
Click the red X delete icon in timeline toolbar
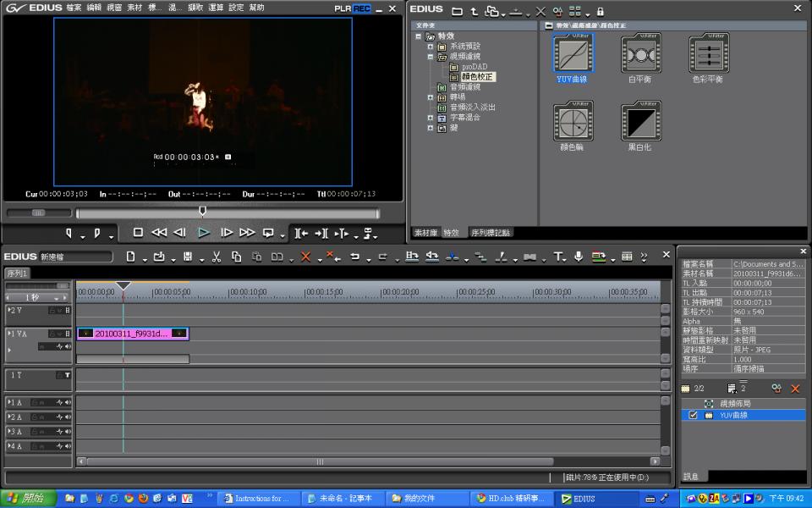pyautogui.click(x=305, y=257)
